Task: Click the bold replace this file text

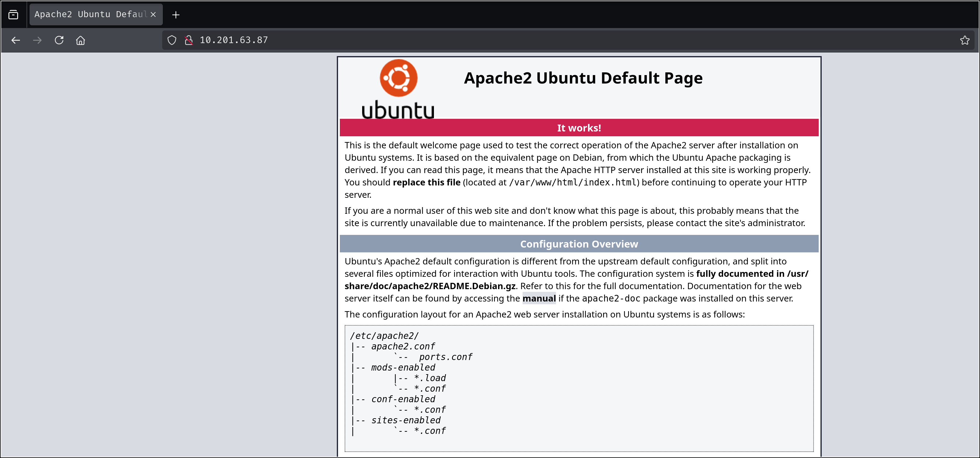Action: 426,183
